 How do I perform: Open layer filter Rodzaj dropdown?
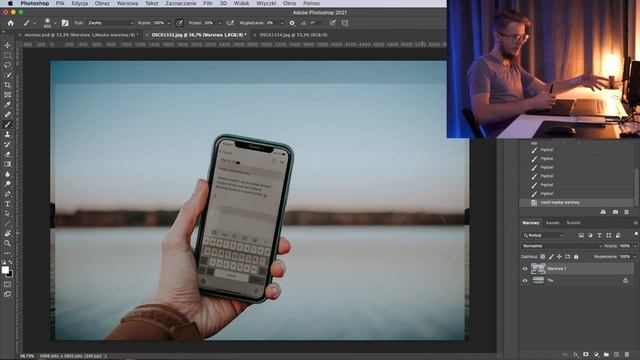[x=543, y=236]
